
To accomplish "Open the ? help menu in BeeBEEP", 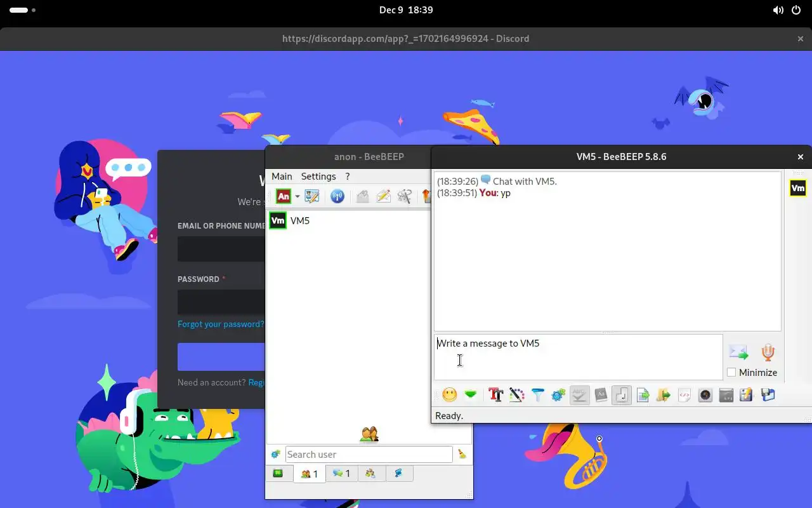I will tap(348, 177).
